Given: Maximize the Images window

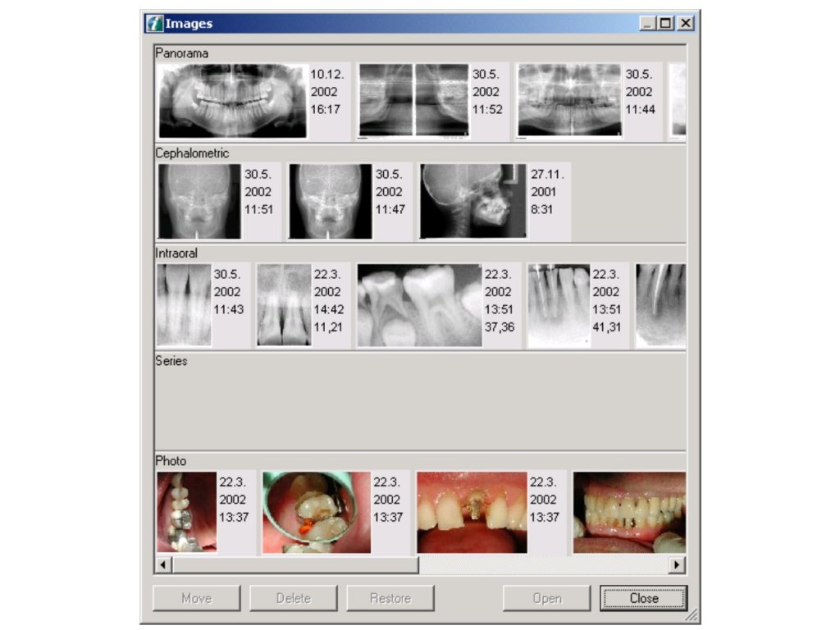Looking at the screenshot, I should [x=666, y=24].
